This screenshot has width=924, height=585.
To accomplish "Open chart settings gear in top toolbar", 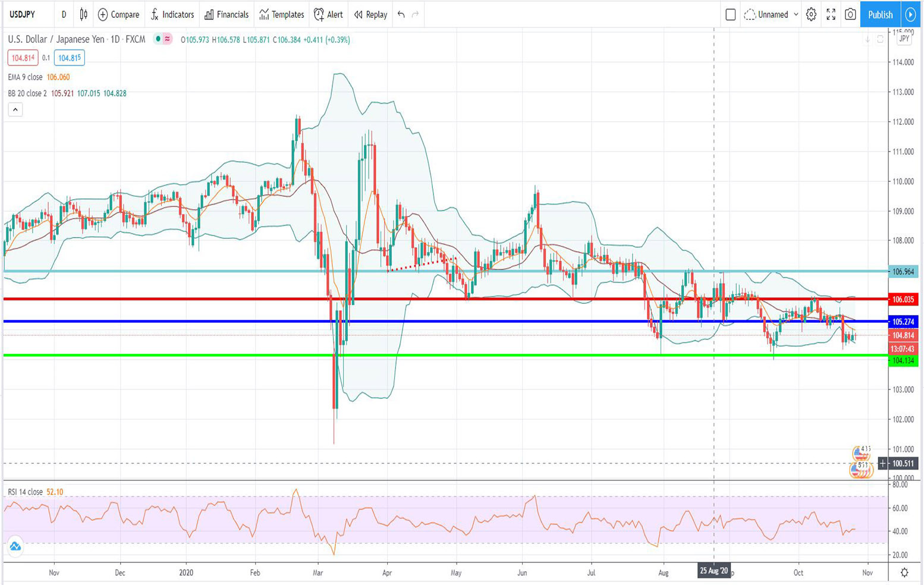I will pos(811,14).
